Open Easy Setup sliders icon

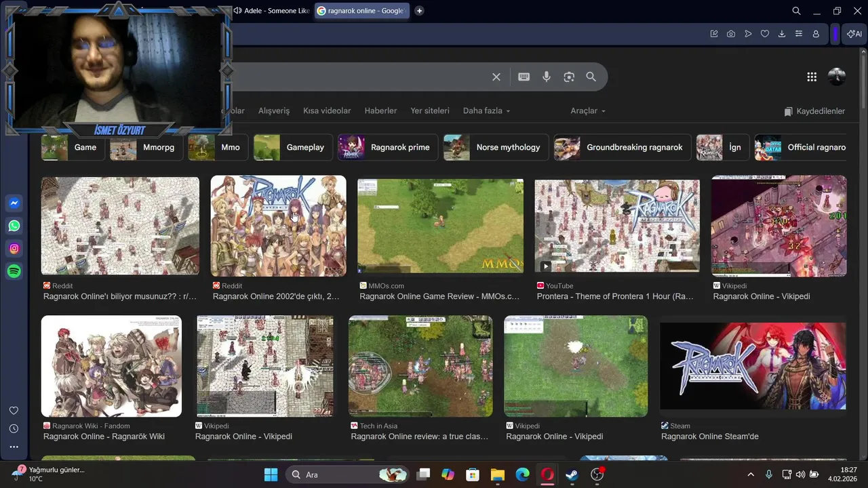799,34
